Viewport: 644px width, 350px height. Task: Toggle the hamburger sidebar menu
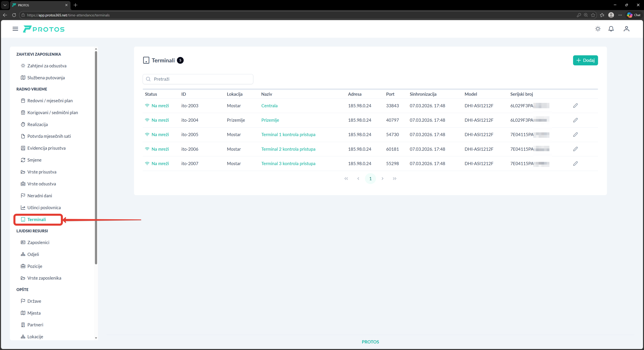(15, 29)
